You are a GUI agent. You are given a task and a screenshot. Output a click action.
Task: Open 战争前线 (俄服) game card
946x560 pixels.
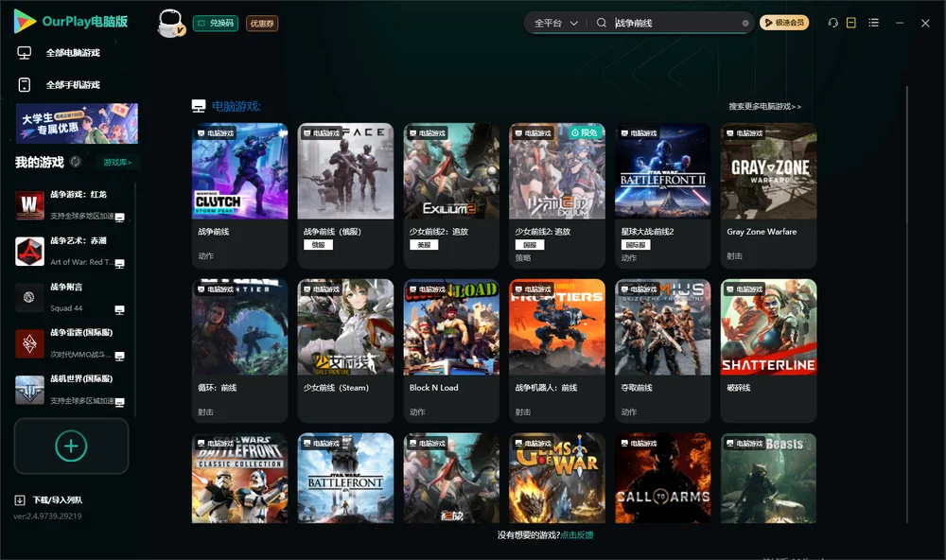[345, 196]
